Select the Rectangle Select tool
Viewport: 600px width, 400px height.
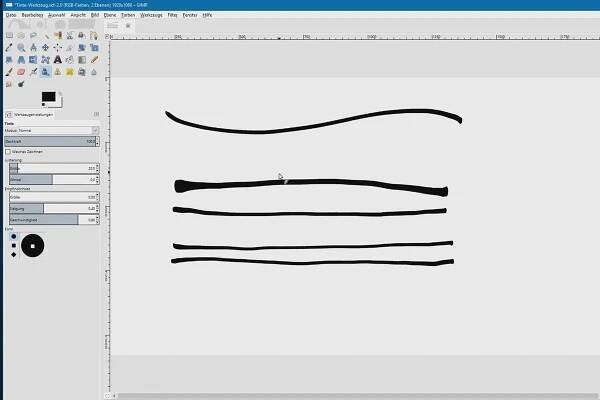[9, 35]
